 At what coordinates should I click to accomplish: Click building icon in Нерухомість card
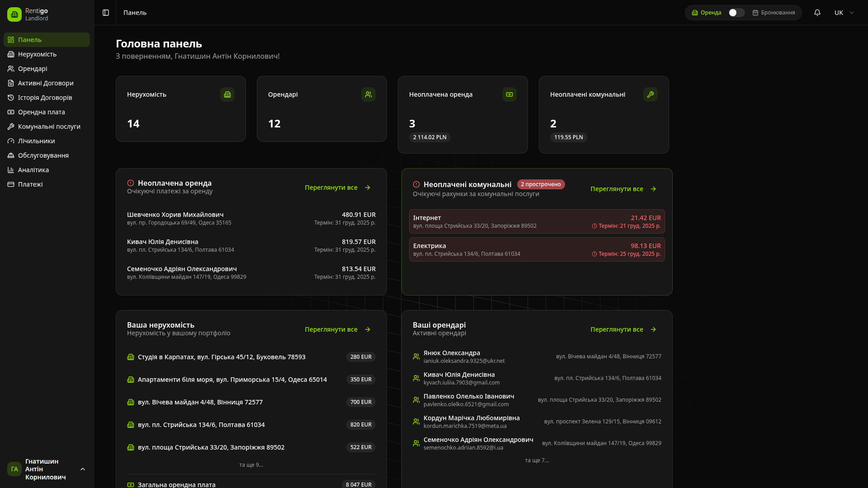[x=227, y=94]
